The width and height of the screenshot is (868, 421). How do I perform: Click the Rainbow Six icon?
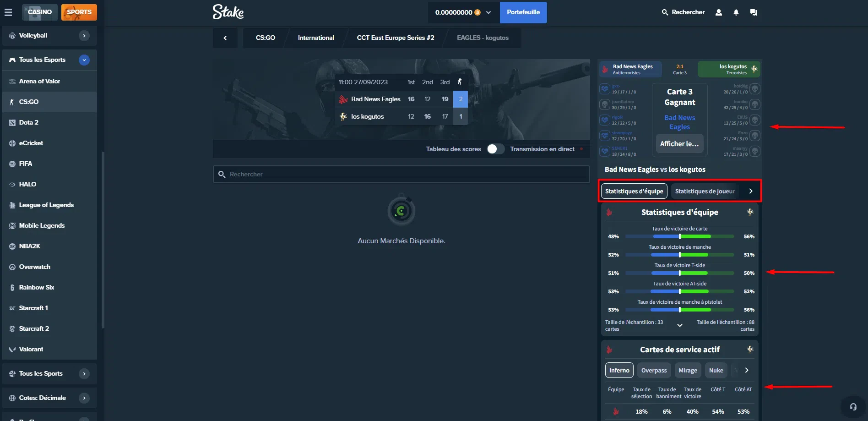(x=12, y=288)
